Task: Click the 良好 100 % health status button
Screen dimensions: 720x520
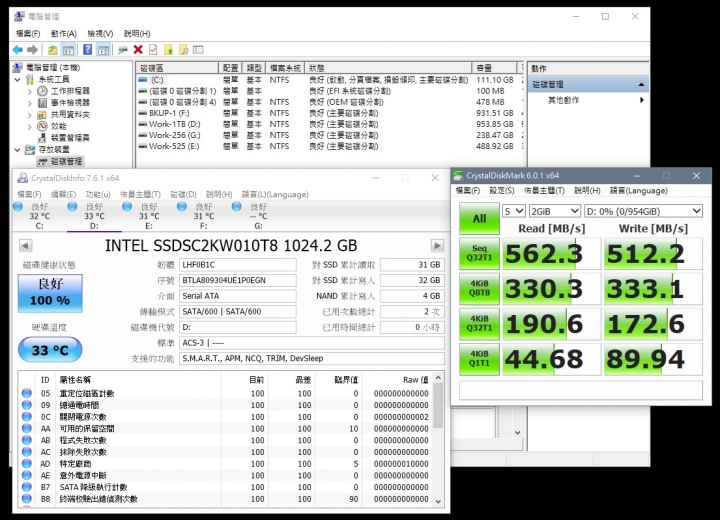Action: coord(50,293)
